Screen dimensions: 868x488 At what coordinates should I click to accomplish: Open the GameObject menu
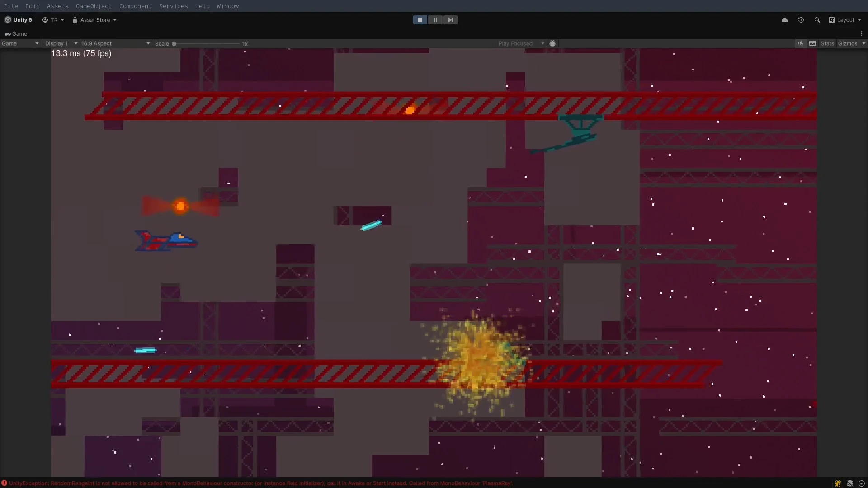click(94, 6)
